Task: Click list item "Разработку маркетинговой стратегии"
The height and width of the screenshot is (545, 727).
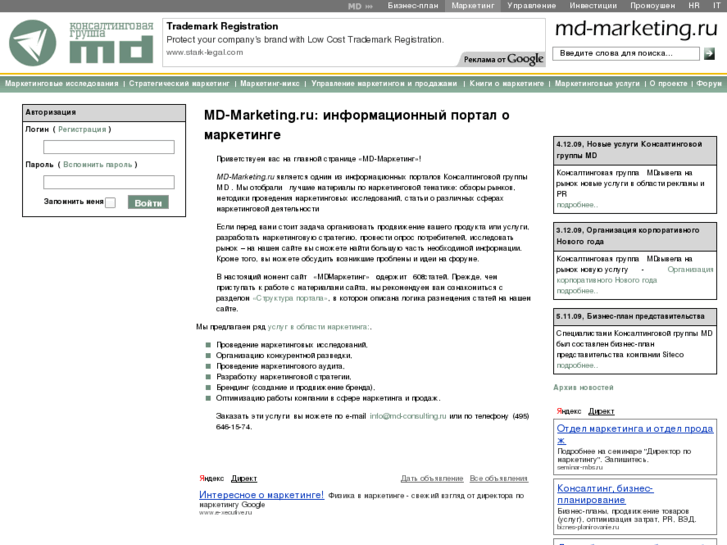Action: 284,377
